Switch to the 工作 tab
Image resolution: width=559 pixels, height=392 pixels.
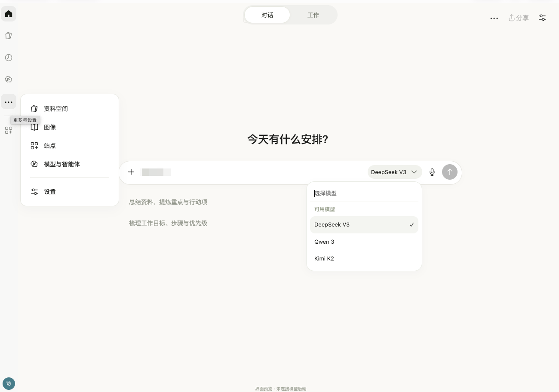tap(313, 15)
